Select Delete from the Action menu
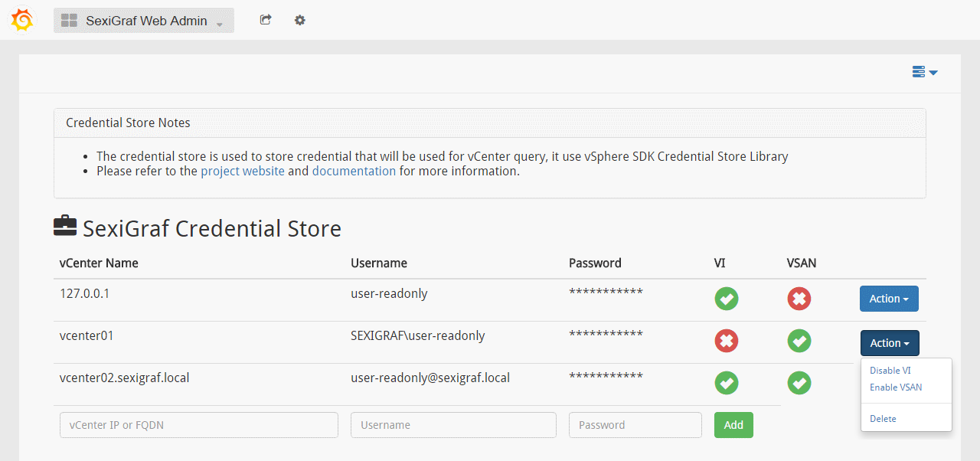980x461 pixels. pos(883,419)
